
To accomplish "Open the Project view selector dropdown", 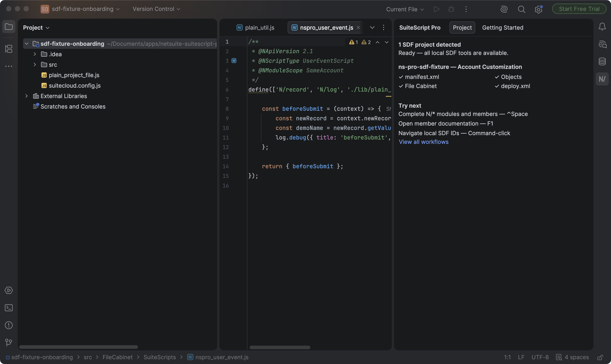I will click(x=36, y=27).
